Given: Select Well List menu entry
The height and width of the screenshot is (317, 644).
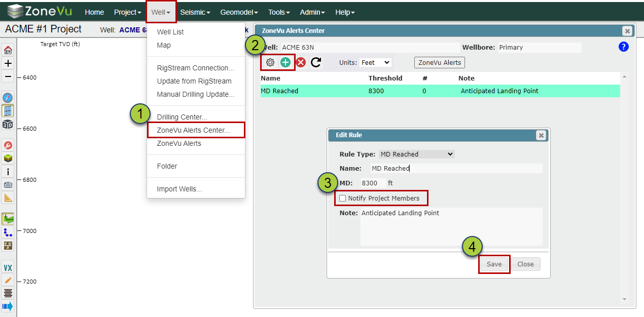Looking at the screenshot, I should click(170, 32).
